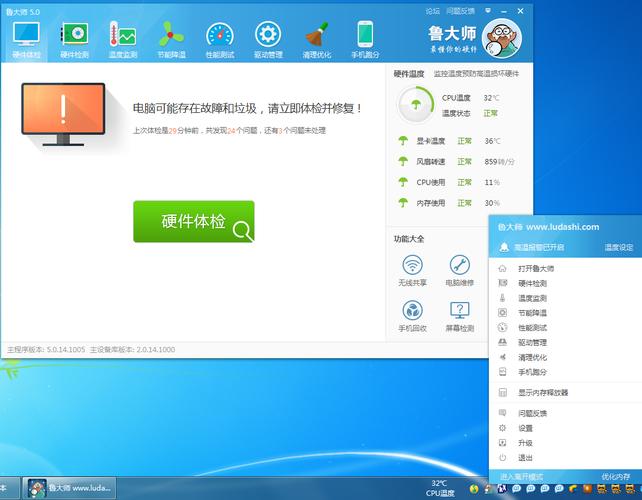The image size is (642, 500).
Task: Open 温度设定 in the tray popup
Action: 619,247
